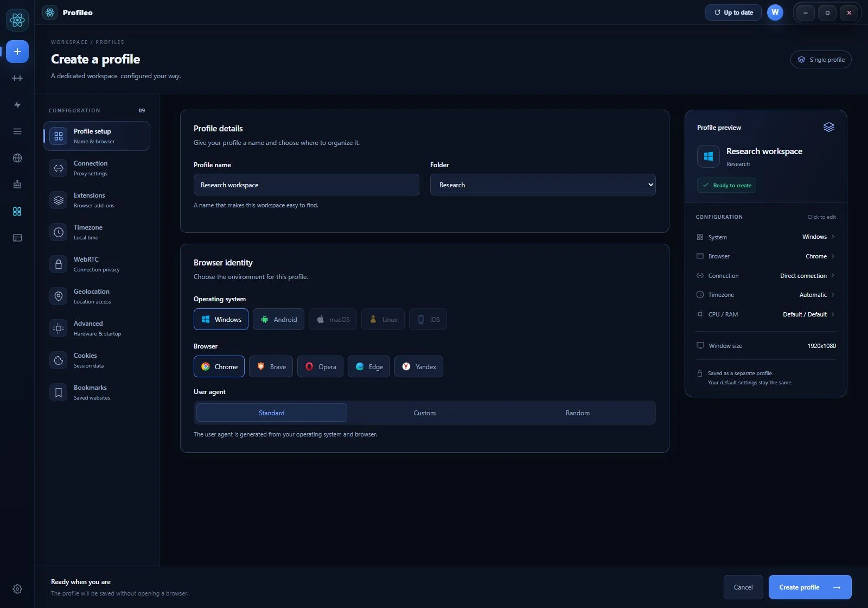Screen dimensions: 868x608
Task: Expand Timezone row showing Automatic
Action: coord(765,295)
